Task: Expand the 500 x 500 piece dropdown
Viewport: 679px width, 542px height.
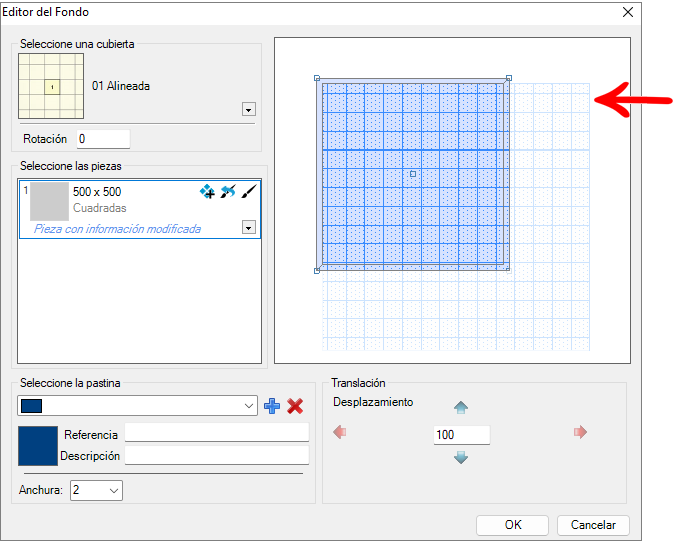Action: point(249,227)
